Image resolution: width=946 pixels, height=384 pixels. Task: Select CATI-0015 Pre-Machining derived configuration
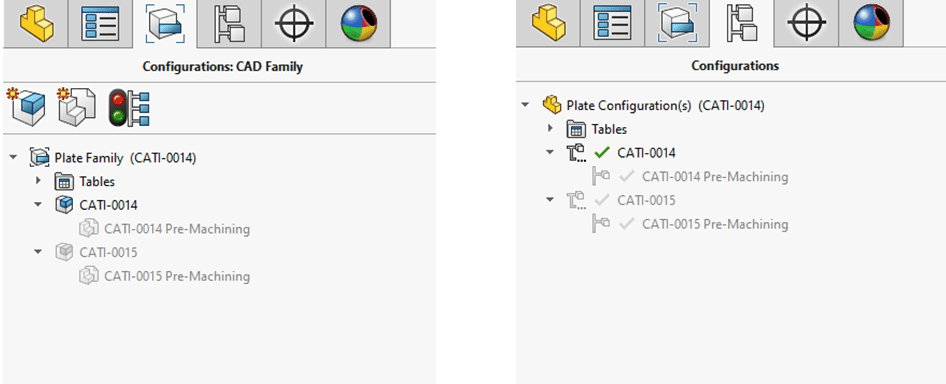[x=715, y=224]
